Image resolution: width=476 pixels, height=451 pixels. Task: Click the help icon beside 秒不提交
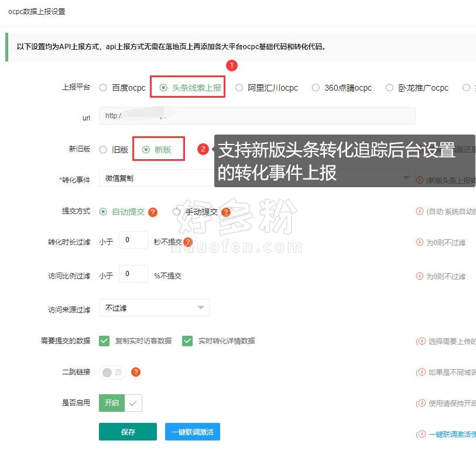(188, 242)
